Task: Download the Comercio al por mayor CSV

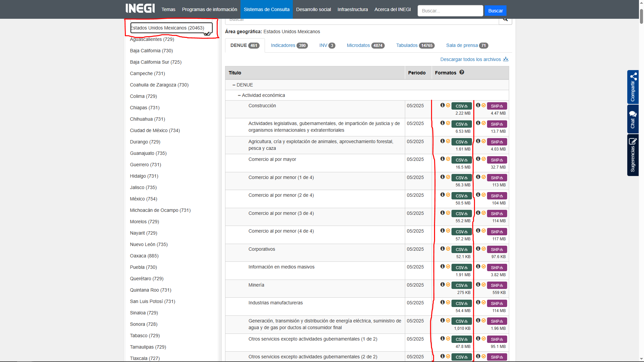Action: click(x=462, y=160)
